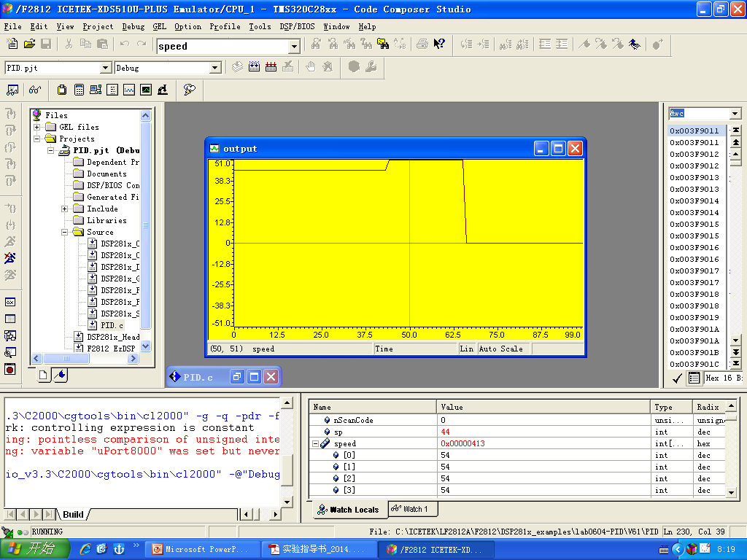This screenshot has height=560, width=747.
Task: Open the Project menu
Action: pyautogui.click(x=98, y=27)
